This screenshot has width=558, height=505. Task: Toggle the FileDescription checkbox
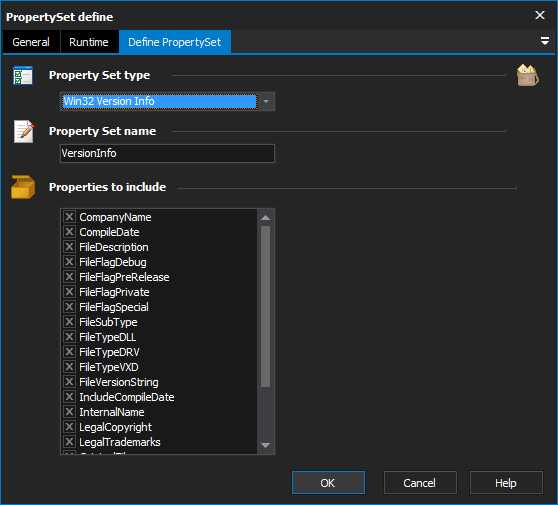[69, 247]
